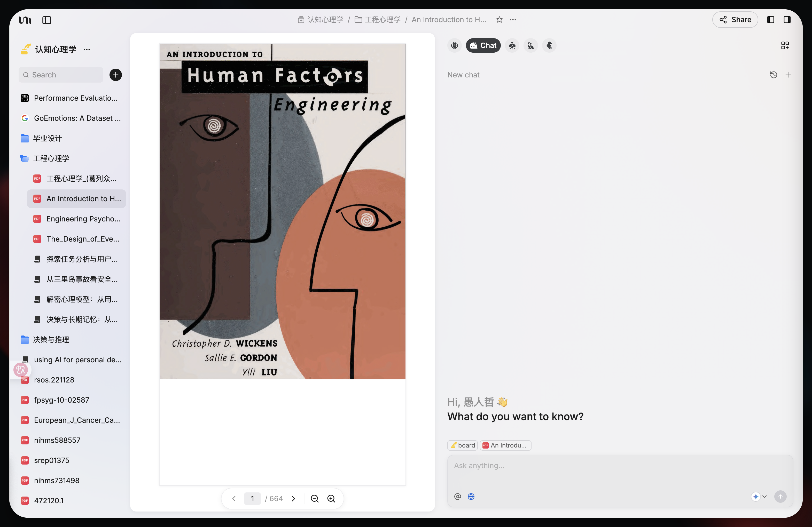812x527 pixels.
Task: Open the add widgets grid icon
Action: click(x=785, y=45)
